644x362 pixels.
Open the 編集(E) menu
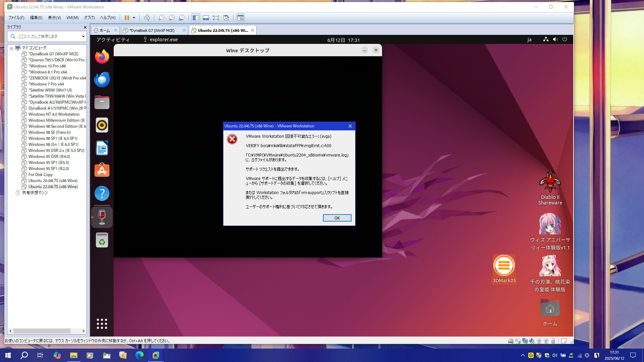(x=36, y=18)
